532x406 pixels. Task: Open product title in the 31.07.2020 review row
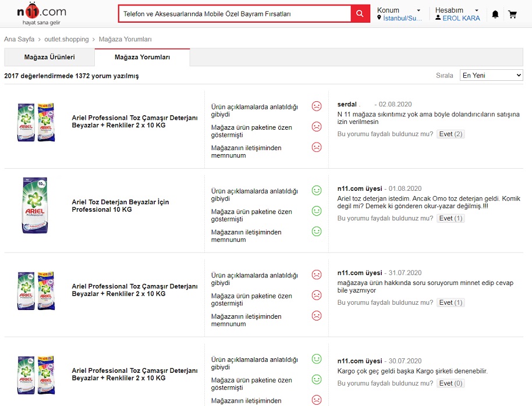tap(134, 290)
